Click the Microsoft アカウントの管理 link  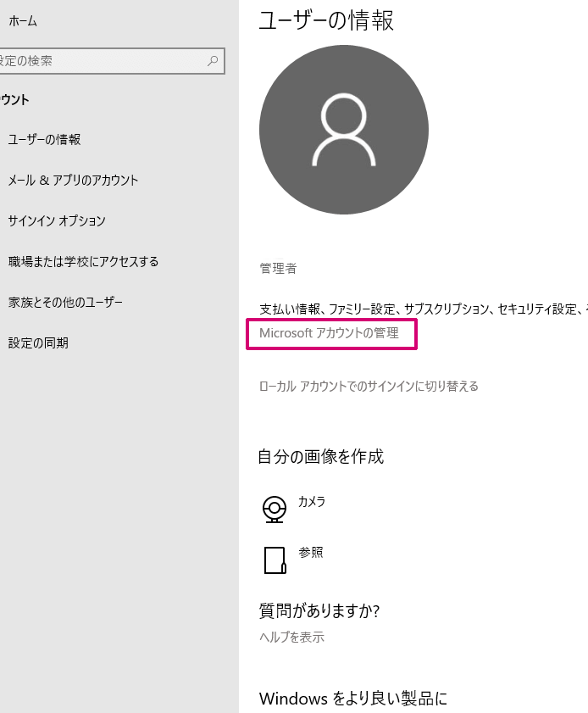(x=329, y=333)
